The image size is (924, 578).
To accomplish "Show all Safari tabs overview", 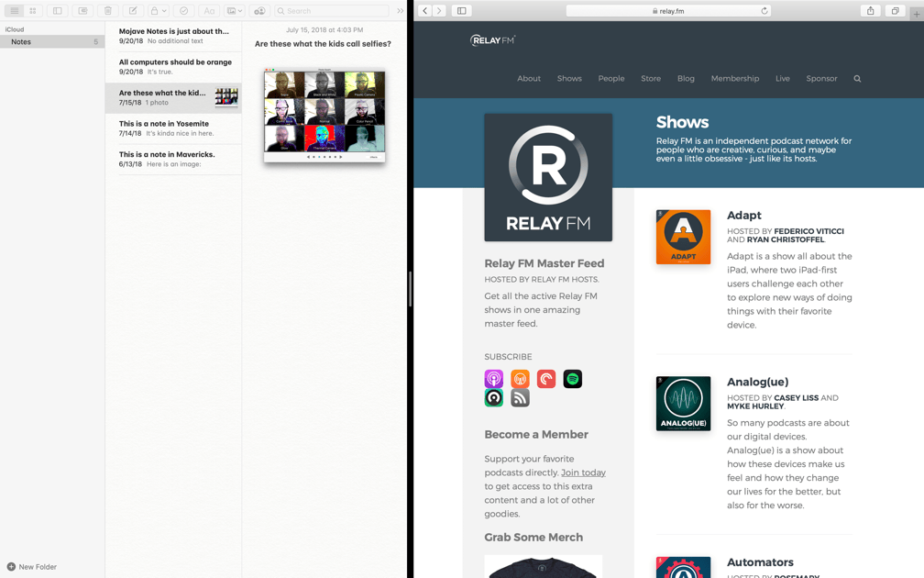I will (895, 11).
